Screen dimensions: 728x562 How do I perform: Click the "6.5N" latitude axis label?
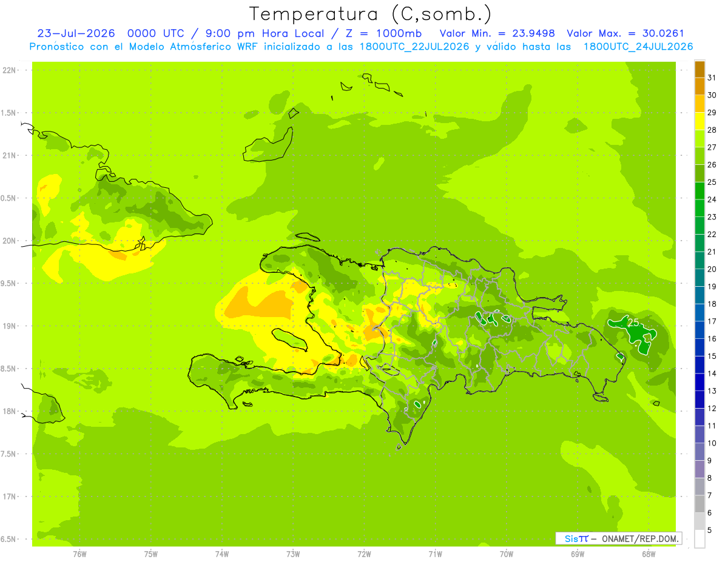(x=9, y=539)
